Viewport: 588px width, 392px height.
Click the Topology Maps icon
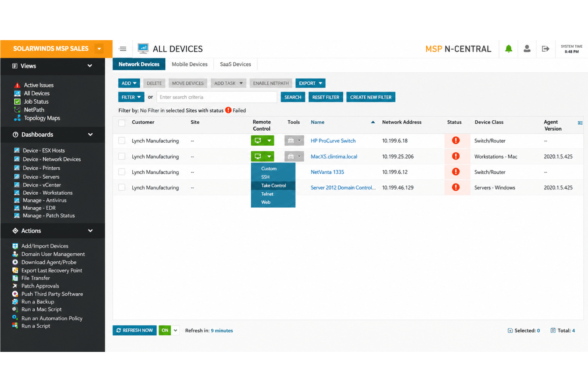(x=17, y=118)
